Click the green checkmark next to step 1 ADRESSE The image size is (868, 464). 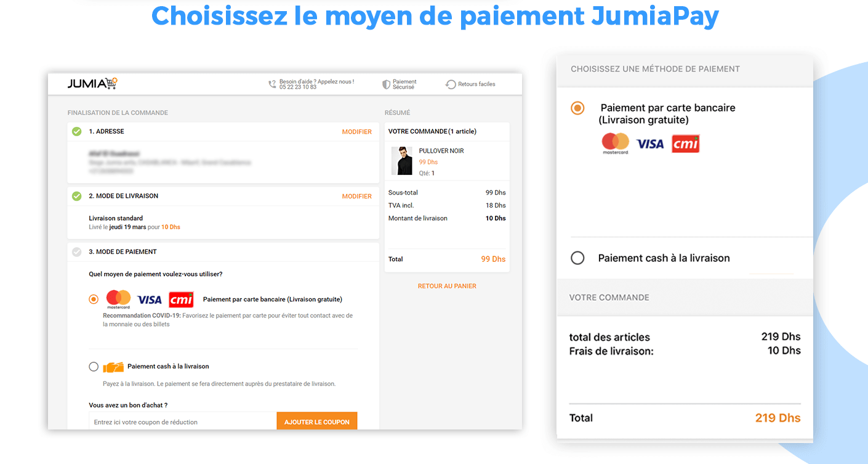(76, 131)
